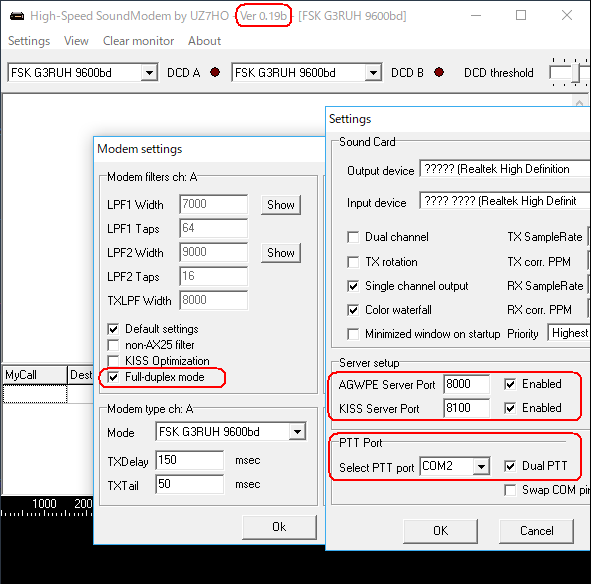
Task: Untick the Dual PTT checkbox
Action: 510,466
